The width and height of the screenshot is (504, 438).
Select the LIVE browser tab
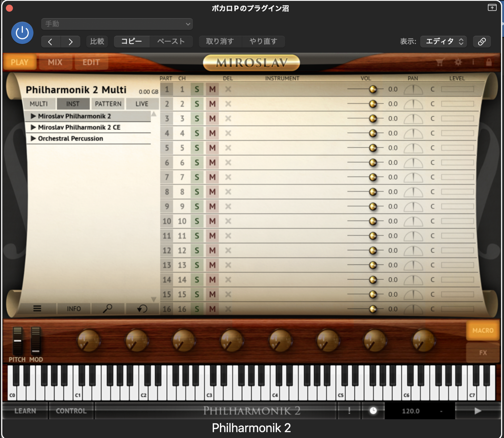(x=142, y=104)
